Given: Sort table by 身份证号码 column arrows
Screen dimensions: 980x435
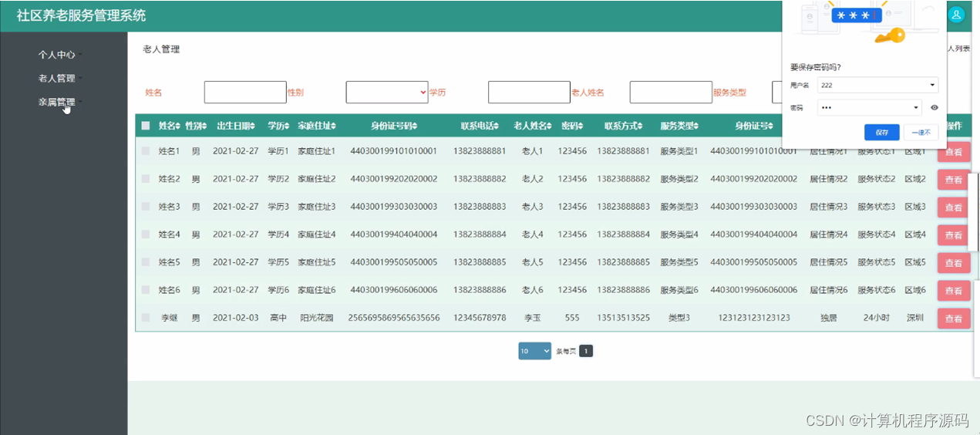Looking at the screenshot, I should pos(416,126).
